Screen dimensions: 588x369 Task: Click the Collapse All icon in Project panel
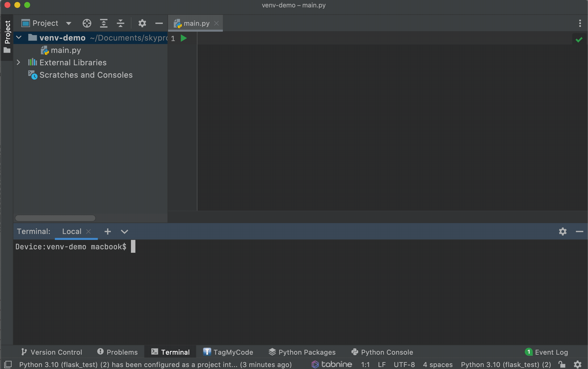point(121,23)
